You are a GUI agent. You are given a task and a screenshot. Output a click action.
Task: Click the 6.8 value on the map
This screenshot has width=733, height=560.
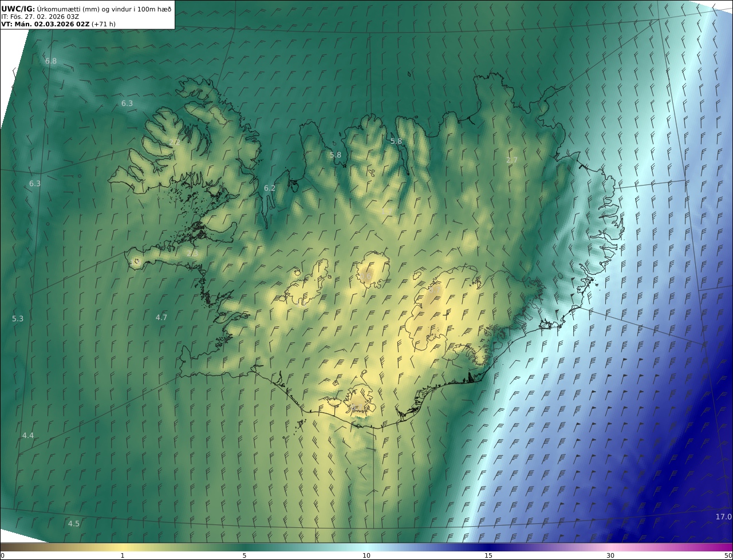point(51,61)
